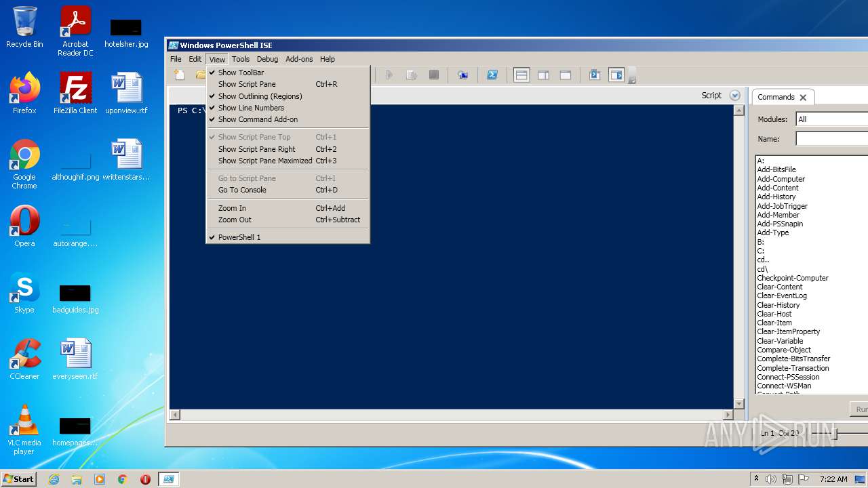Click the Name input field
The width and height of the screenshot is (868, 488).
(x=832, y=139)
